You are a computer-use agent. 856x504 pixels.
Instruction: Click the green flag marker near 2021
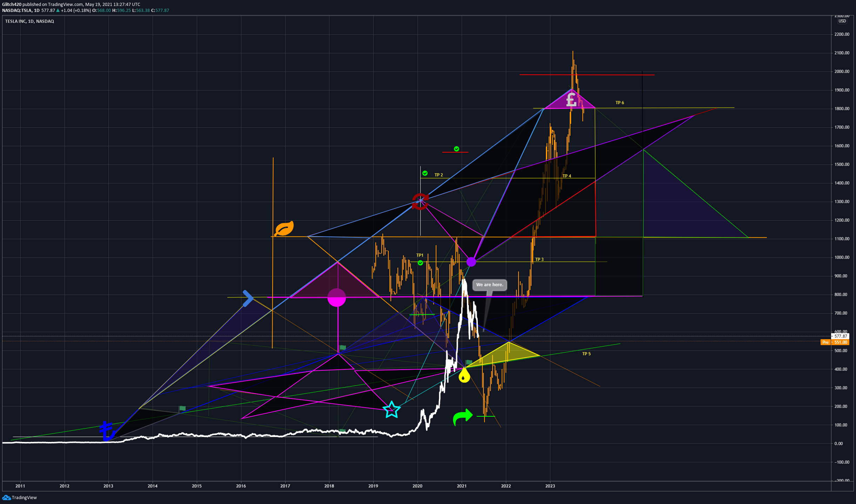click(469, 362)
